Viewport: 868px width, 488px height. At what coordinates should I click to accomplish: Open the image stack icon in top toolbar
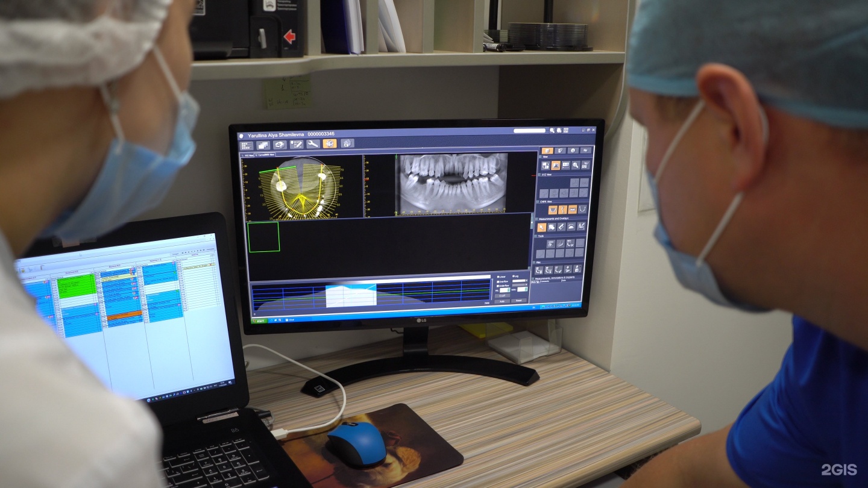coord(263,145)
